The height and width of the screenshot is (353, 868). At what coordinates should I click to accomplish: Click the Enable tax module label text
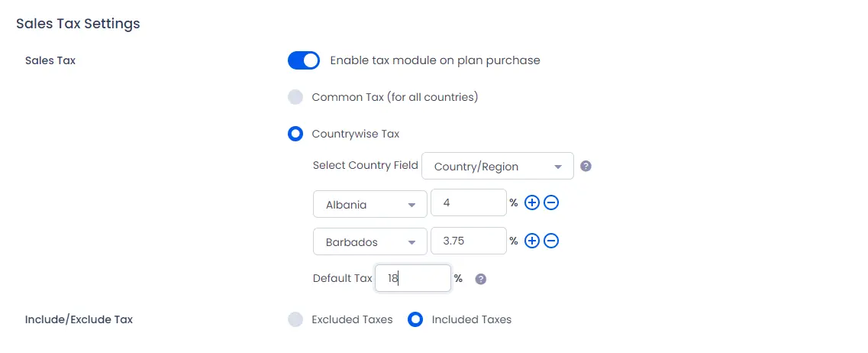click(x=435, y=60)
